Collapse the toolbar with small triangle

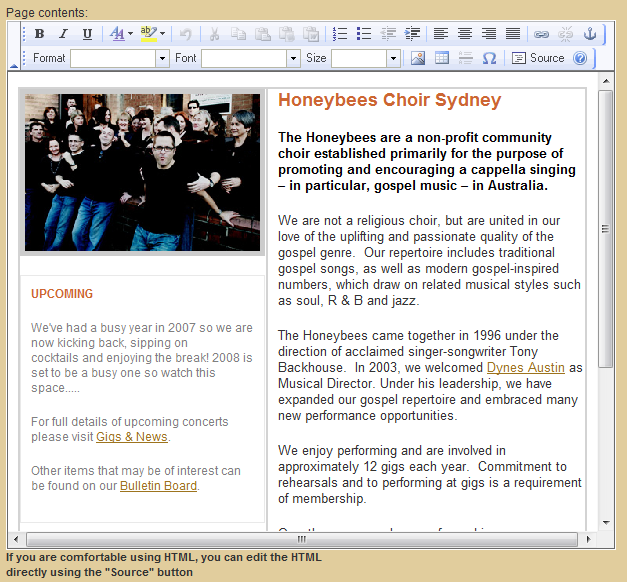click(14, 66)
